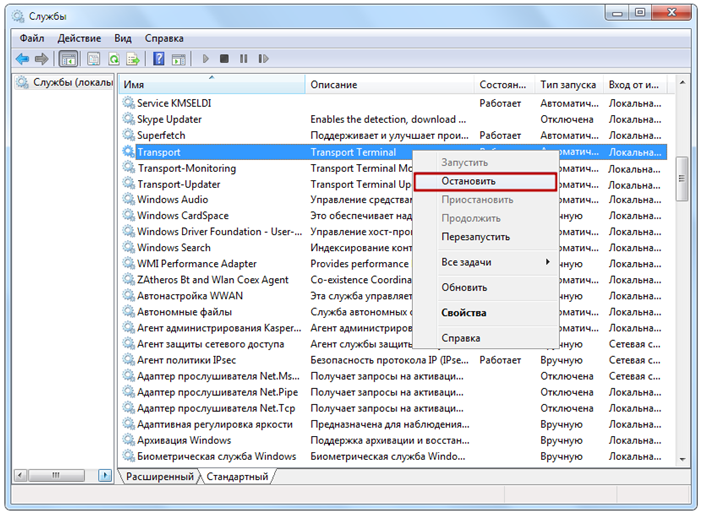This screenshot has width=703, height=515.
Task: Open the blue Help question-mark icon
Action: coord(158,59)
